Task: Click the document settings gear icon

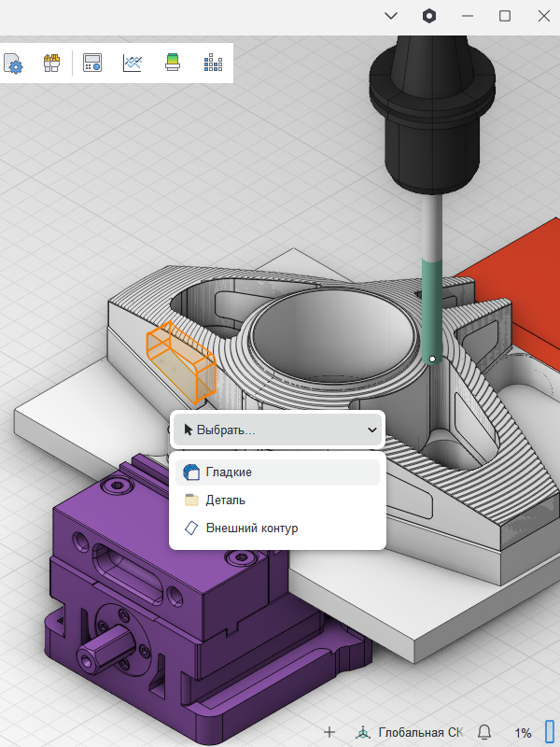Action: coord(13,63)
